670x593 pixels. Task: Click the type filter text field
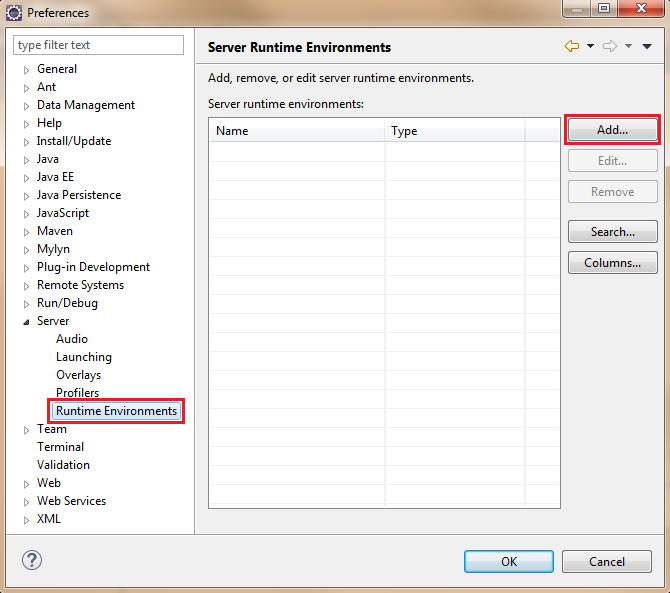pyautogui.click(x=99, y=45)
